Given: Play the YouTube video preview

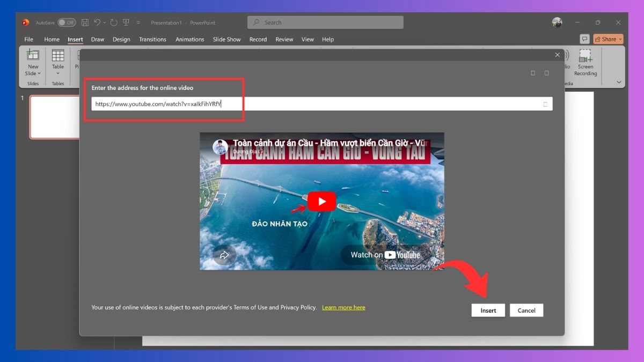Looking at the screenshot, I should coord(322,202).
